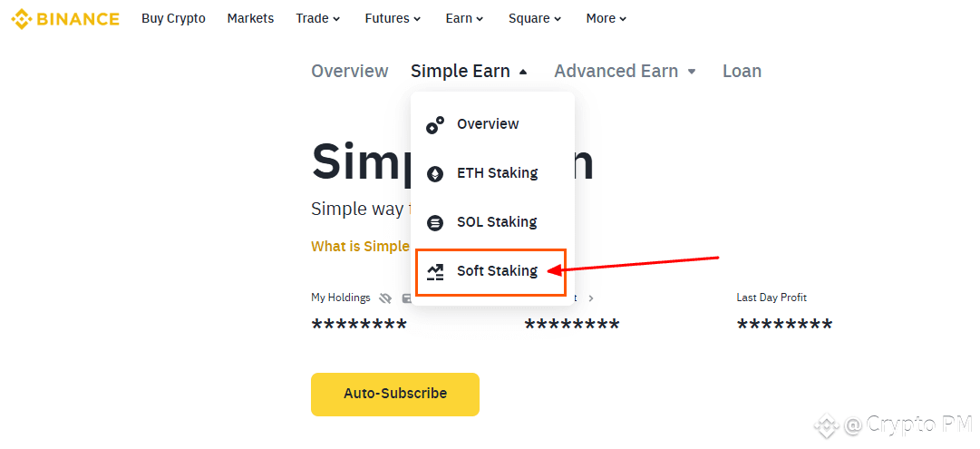Click the ETH Staking Ethereum icon
Viewport: 980px width, 449px height.
click(435, 173)
